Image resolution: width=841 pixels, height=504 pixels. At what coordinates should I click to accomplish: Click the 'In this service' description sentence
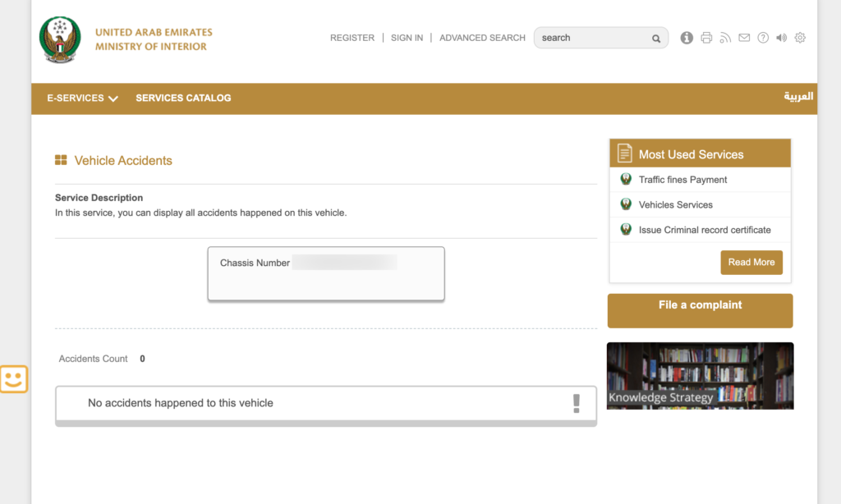point(200,213)
